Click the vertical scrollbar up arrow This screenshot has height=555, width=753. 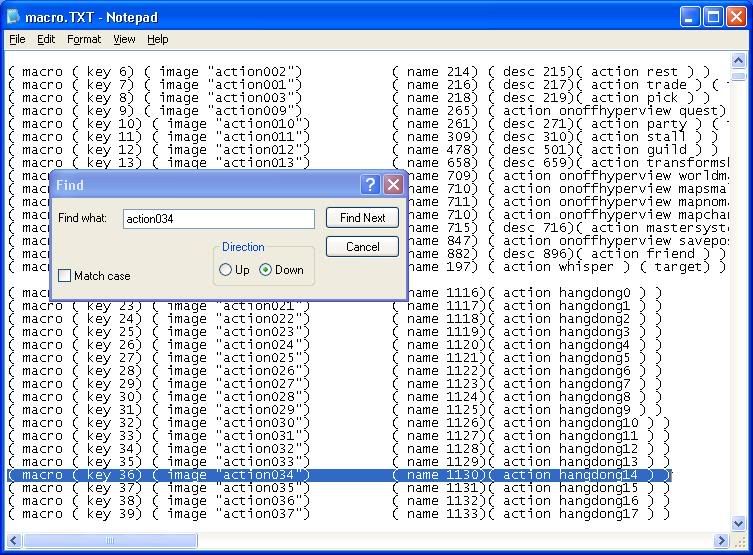[738, 59]
